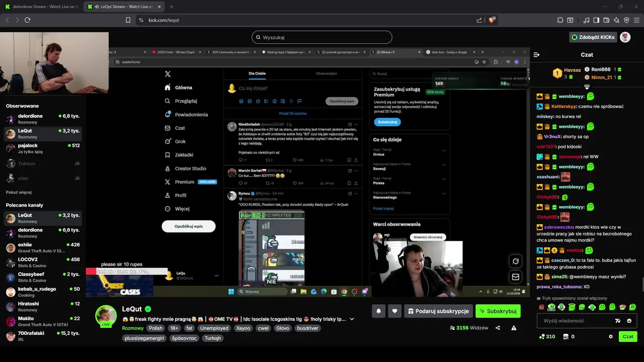Select the Unemployed tag

(214, 328)
